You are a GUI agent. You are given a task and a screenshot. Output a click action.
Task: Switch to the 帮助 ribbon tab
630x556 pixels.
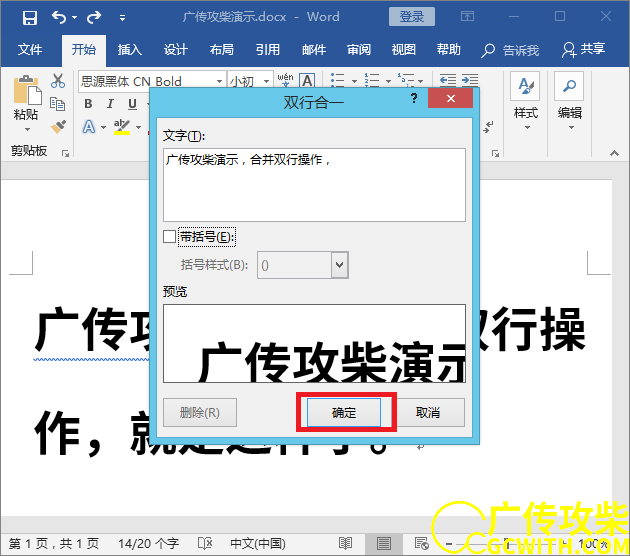pos(448,49)
